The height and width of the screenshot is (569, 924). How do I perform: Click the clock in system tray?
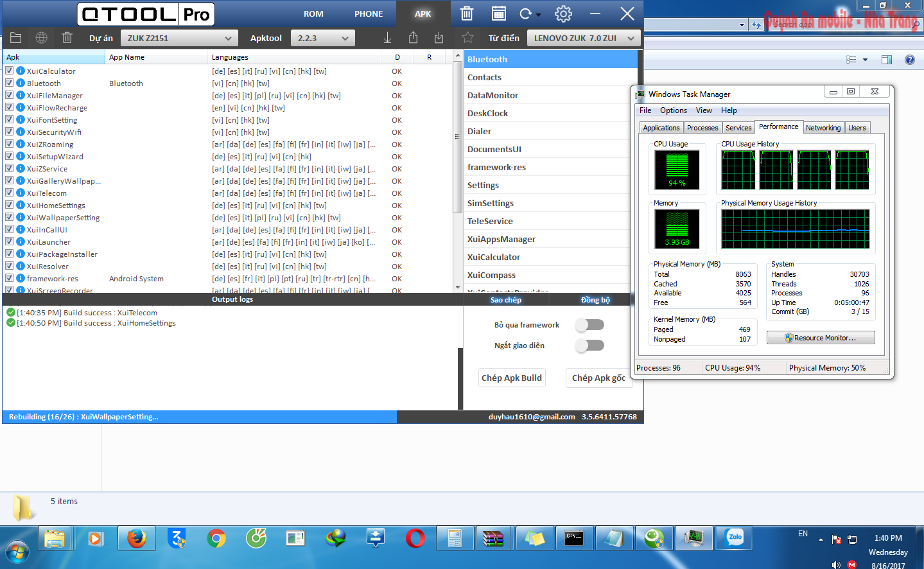point(888,552)
